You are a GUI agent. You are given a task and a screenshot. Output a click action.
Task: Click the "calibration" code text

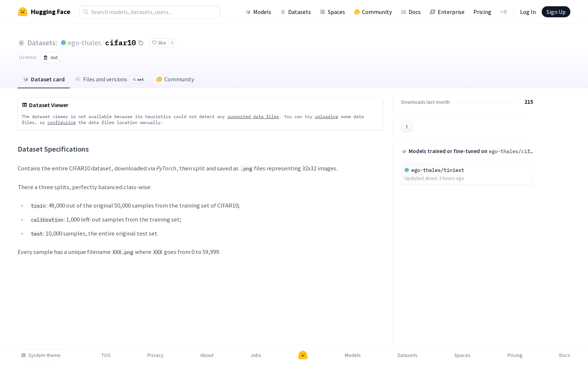(47, 220)
